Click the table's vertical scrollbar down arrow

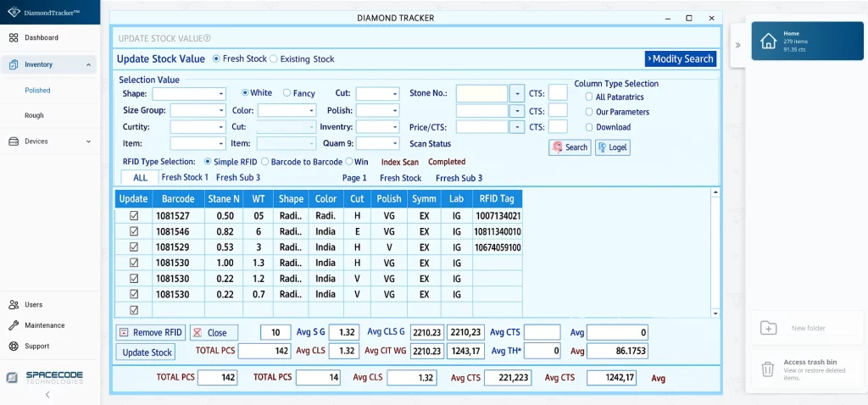(x=715, y=313)
